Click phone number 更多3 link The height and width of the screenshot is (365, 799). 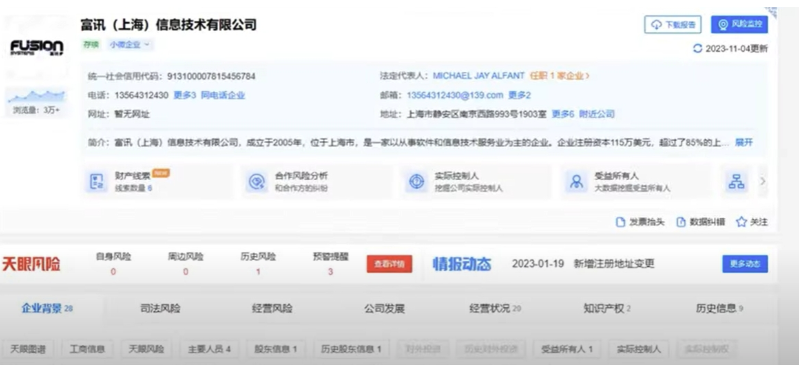click(x=184, y=95)
